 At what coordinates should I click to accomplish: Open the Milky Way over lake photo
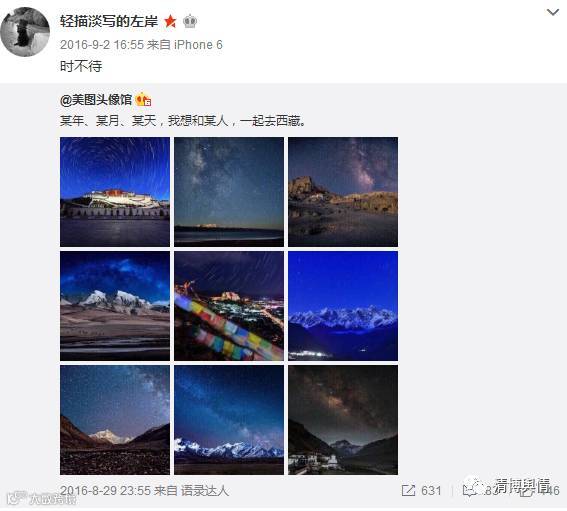tap(229, 192)
